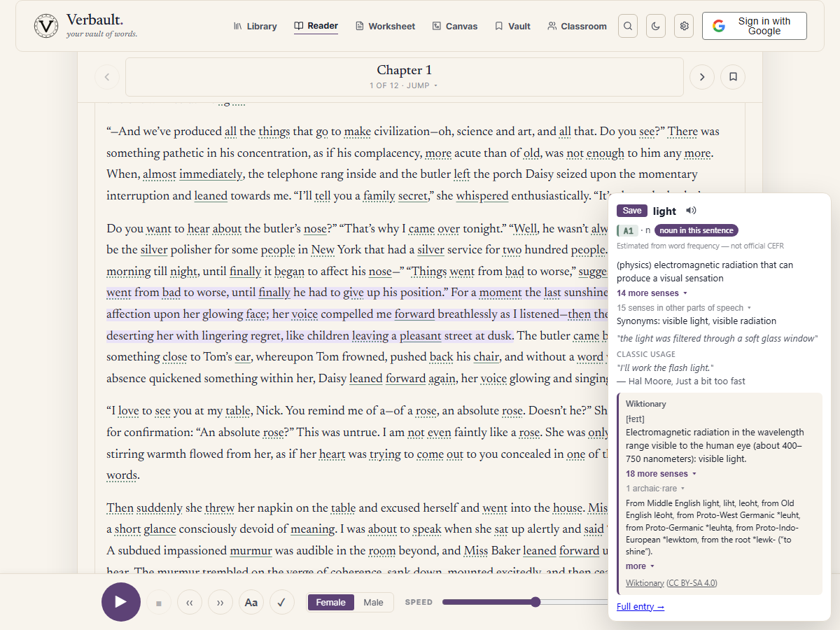Open the Reader tab
Image resolution: width=840 pixels, height=630 pixels.
[316, 26]
